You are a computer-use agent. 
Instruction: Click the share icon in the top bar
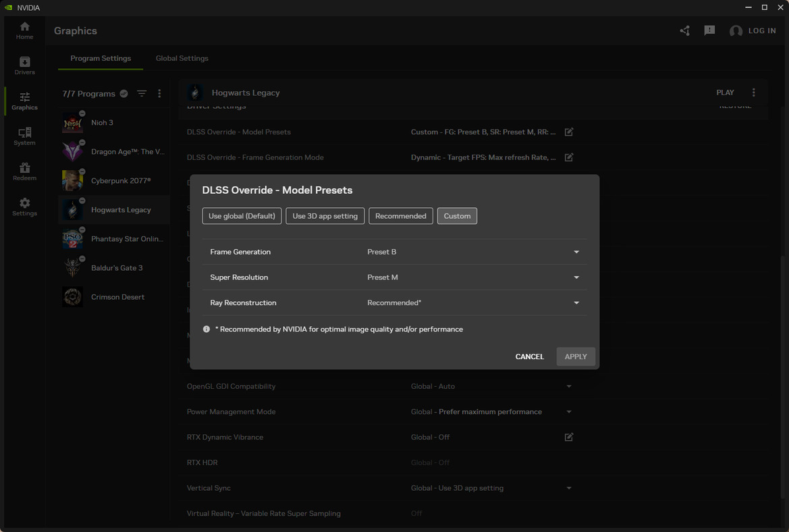tap(684, 30)
